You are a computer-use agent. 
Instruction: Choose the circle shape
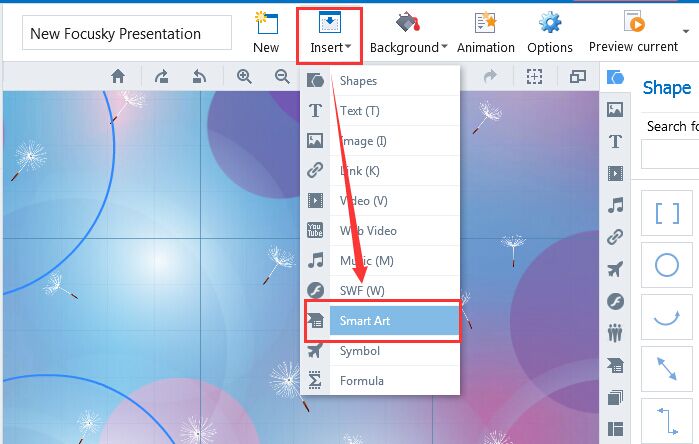[666, 265]
